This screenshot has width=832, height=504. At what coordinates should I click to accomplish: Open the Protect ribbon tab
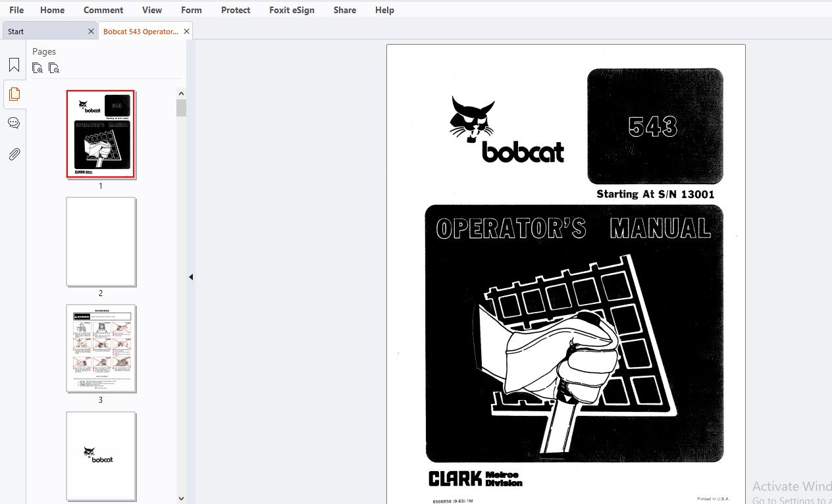[x=236, y=10]
